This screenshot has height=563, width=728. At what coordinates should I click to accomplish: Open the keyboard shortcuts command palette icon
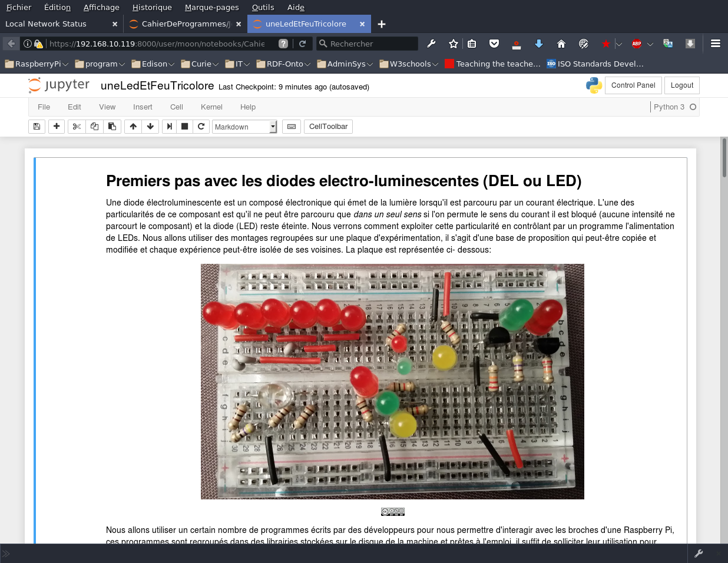coord(291,126)
